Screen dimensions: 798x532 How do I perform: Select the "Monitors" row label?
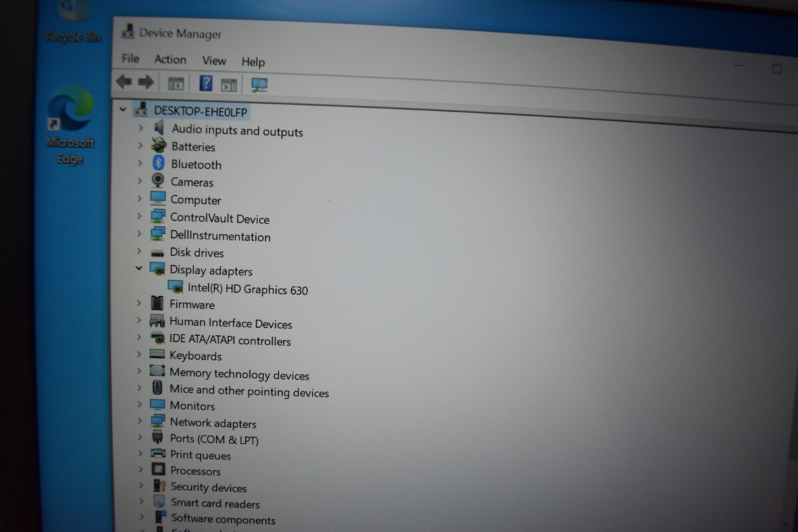pyautogui.click(x=192, y=406)
